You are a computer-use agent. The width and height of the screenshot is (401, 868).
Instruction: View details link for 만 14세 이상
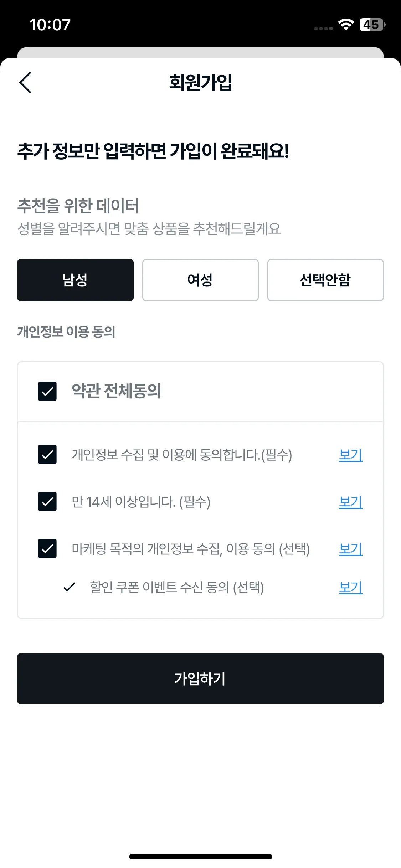point(351,502)
